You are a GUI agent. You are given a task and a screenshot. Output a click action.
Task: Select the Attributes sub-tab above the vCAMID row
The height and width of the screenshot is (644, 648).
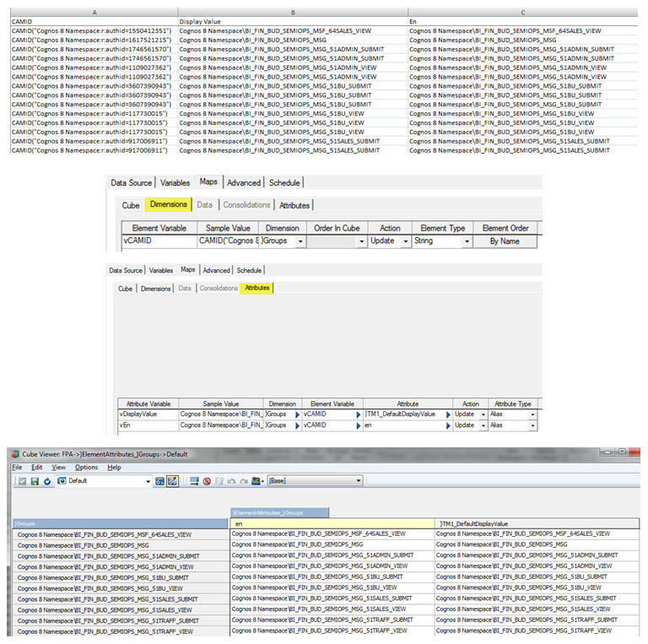(294, 205)
